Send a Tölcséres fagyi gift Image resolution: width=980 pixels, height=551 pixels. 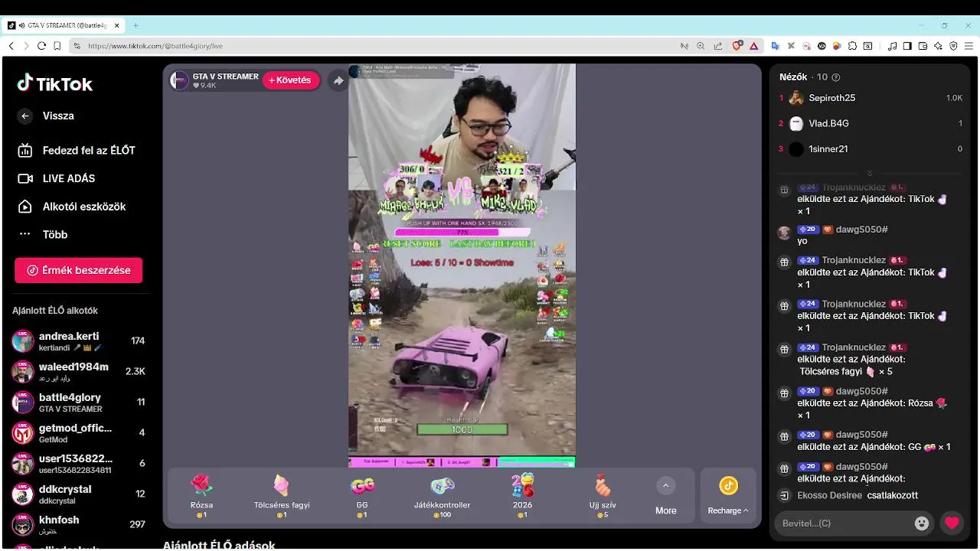(282, 496)
